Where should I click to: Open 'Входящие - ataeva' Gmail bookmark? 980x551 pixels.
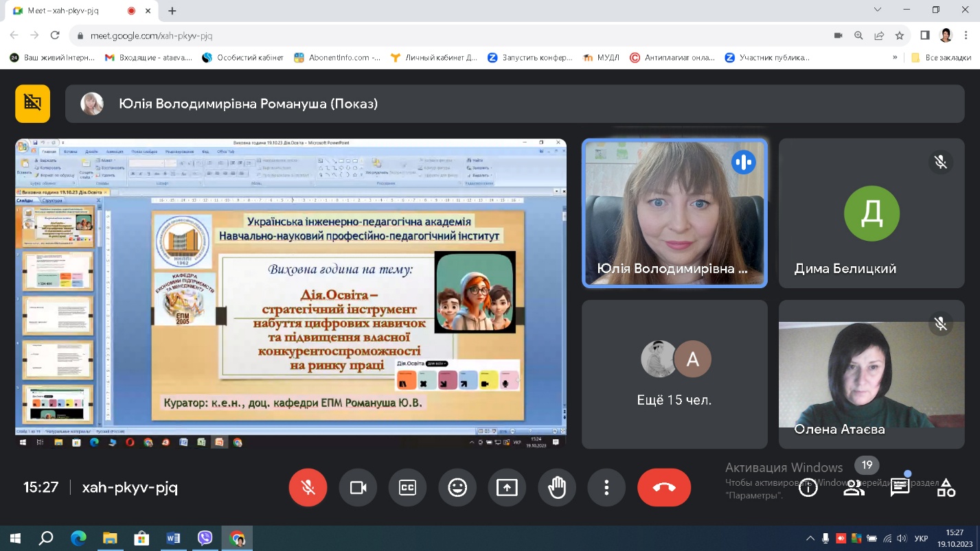pyautogui.click(x=148, y=58)
